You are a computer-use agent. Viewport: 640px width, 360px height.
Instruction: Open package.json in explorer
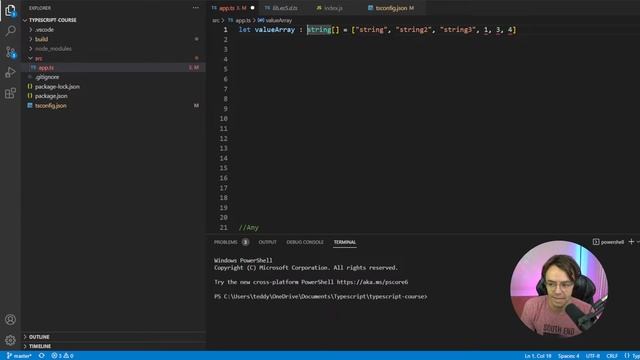[51, 96]
